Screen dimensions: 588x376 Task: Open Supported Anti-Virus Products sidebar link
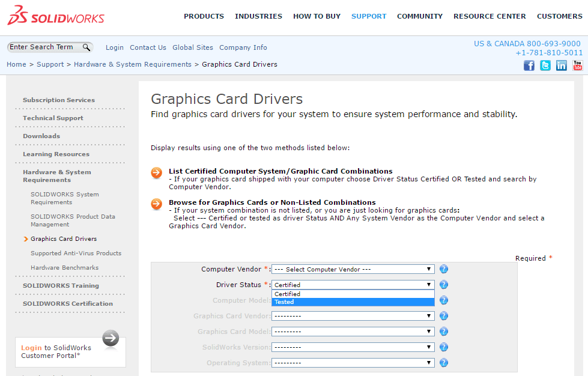pyautogui.click(x=76, y=253)
